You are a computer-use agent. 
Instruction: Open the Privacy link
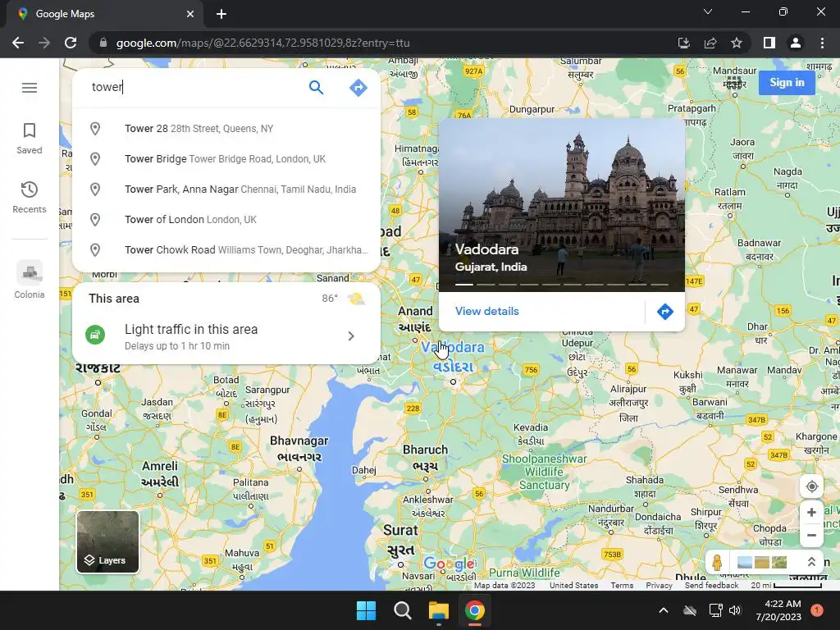click(659, 586)
